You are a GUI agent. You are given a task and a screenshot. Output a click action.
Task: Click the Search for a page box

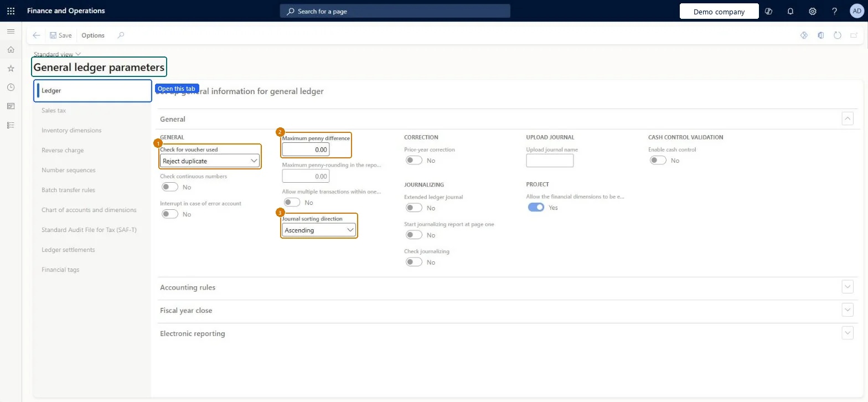[x=395, y=11]
